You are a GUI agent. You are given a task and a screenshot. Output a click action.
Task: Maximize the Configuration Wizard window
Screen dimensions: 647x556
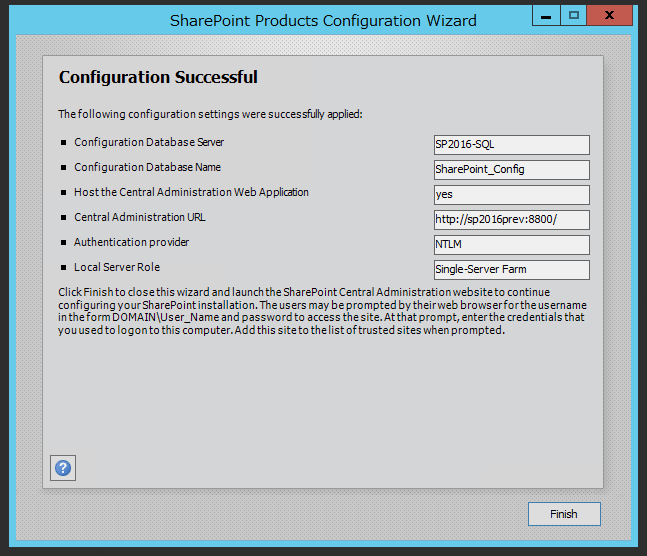574,16
